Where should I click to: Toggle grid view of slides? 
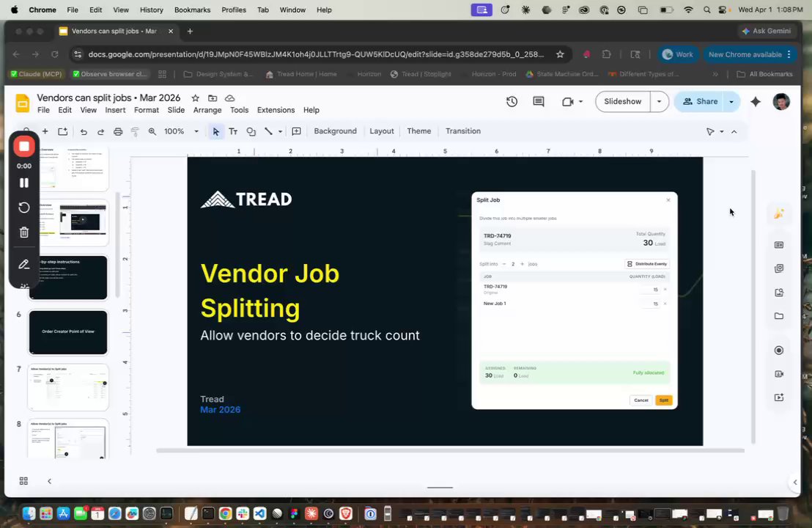tap(23, 481)
